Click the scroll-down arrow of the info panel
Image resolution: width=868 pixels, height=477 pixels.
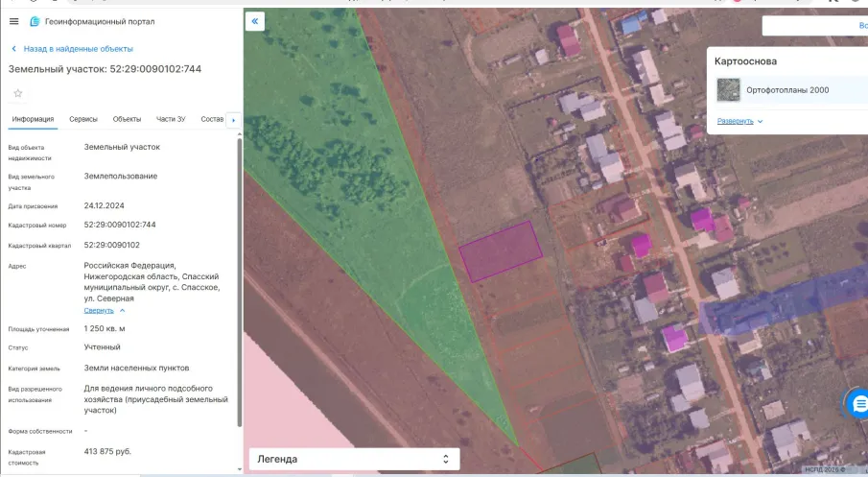[x=240, y=468]
